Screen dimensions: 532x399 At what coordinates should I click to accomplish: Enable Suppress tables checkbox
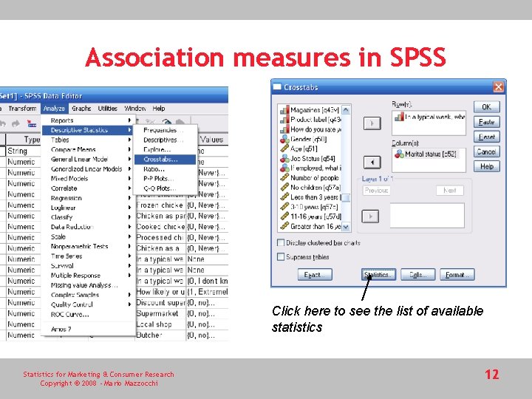281,257
